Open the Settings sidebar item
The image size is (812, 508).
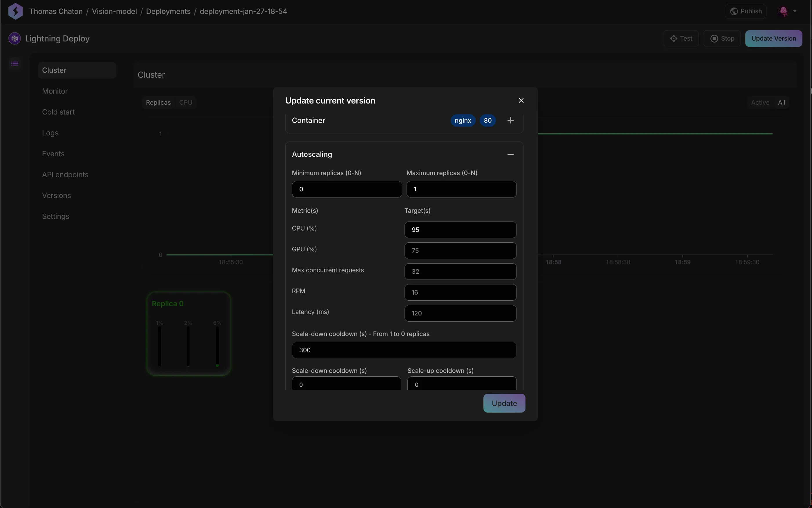[x=55, y=216]
